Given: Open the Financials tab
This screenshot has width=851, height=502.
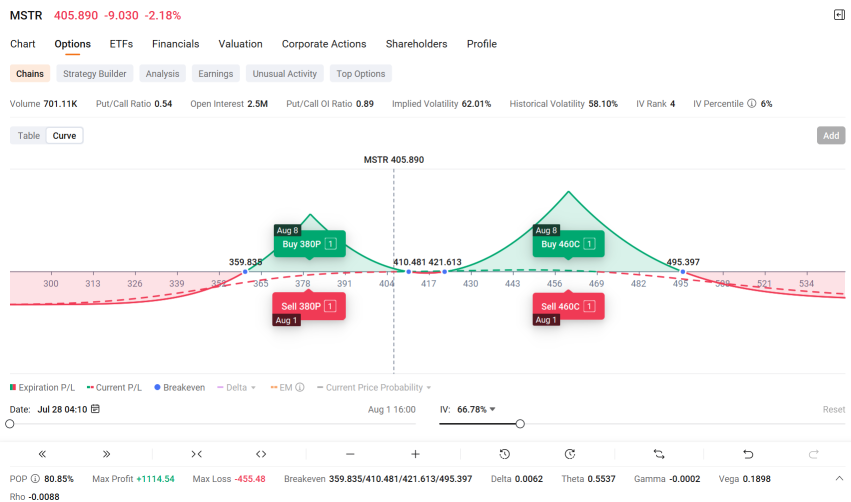Looking at the screenshot, I should [175, 44].
